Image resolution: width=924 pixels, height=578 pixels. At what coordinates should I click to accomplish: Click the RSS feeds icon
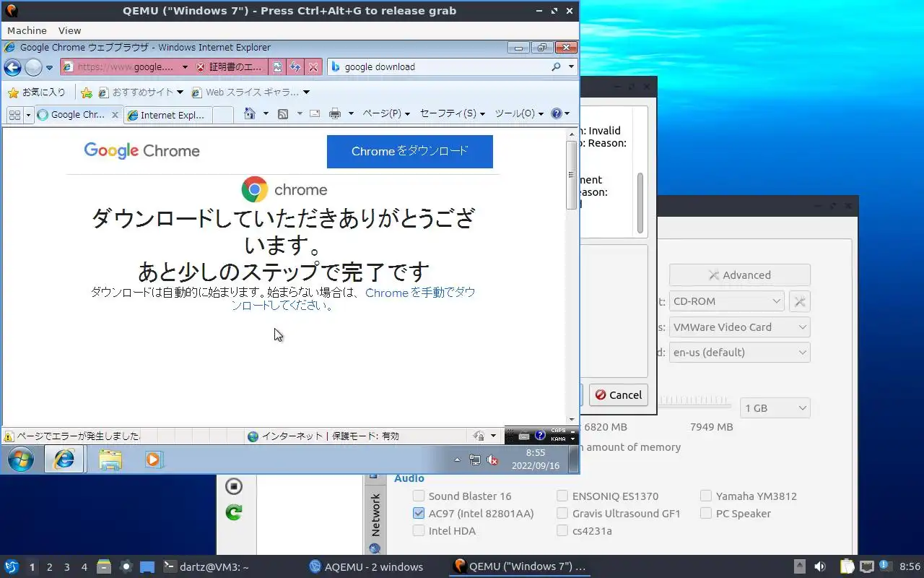pos(283,113)
